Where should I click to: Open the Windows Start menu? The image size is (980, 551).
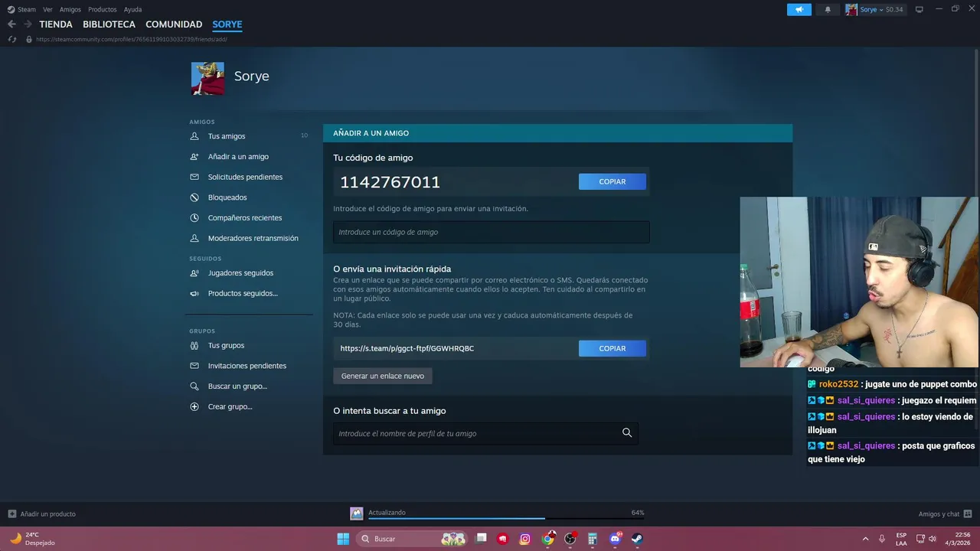[x=343, y=539]
